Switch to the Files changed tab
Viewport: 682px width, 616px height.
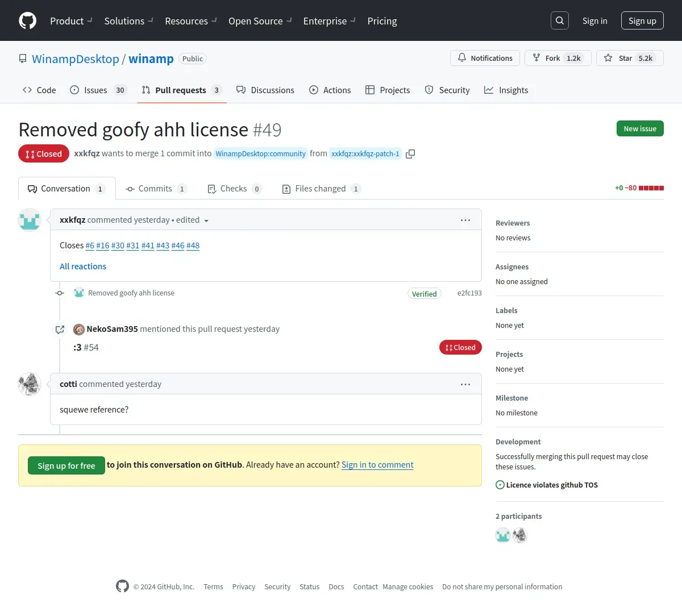tap(322, 189)
